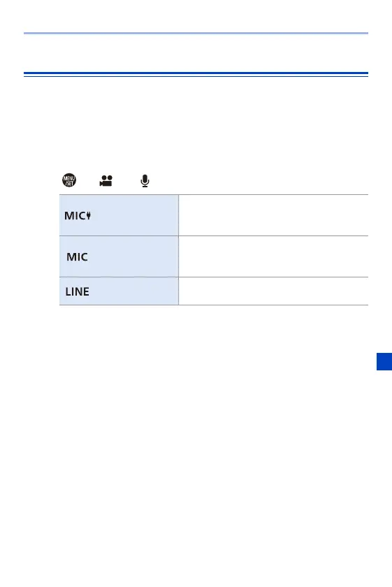Viewport: 392px width, 587px height.
Task: Click the blue chapter tab on right edge
Action: click(x=384, y=361)
